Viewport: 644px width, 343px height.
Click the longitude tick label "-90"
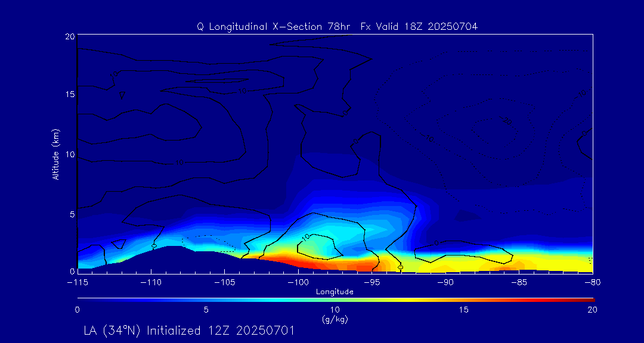coord(445,283)
